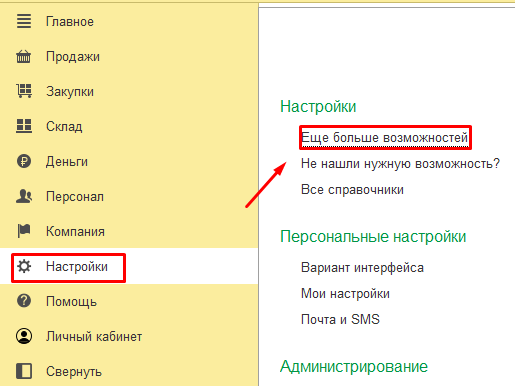Viewport: 515px width, 386px height.
Task: Click the cart icon for Закупки
Action: tap(24, 91)
